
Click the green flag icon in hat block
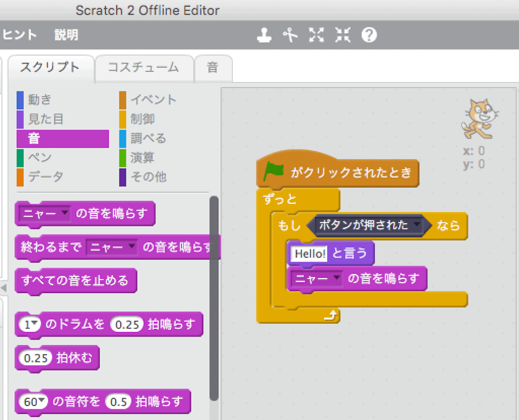(x=273, y=171)
